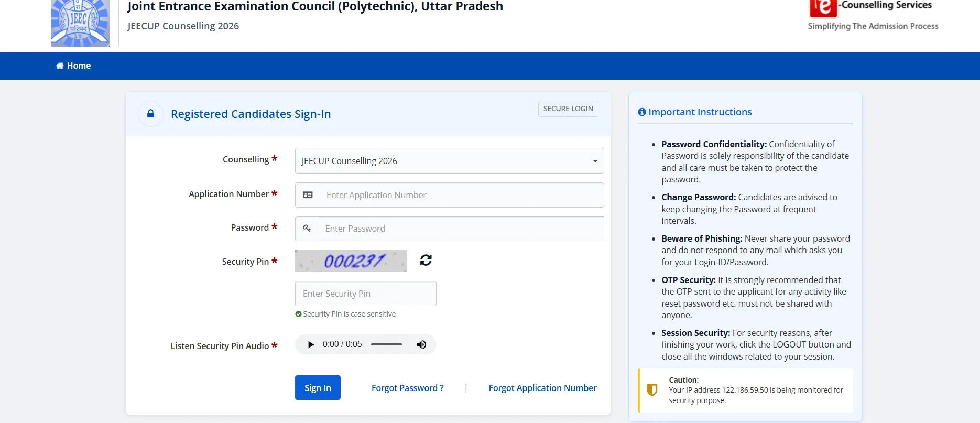This screenshot has width=980, height=423.
Task: Click the 'Beware of Phishing:' instruction text
Action: coord(702,238)
